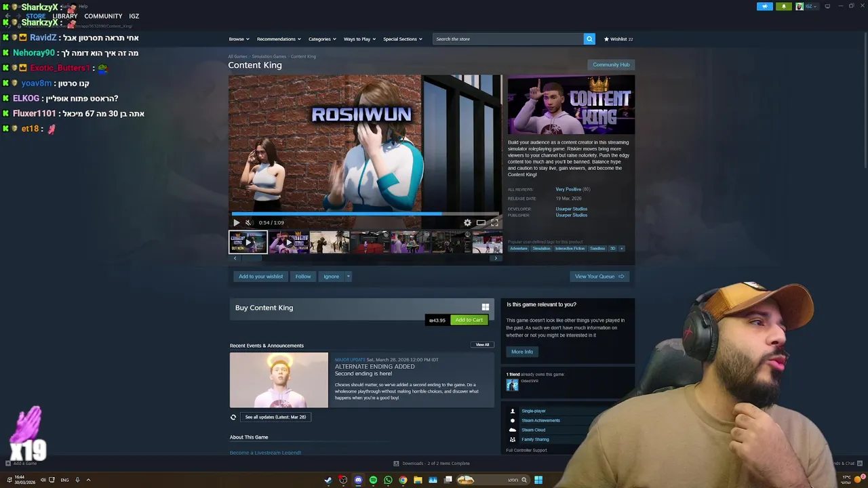The image size is (868, 488).
Task: Play the Content King trailer video
Action: [236, 222]
